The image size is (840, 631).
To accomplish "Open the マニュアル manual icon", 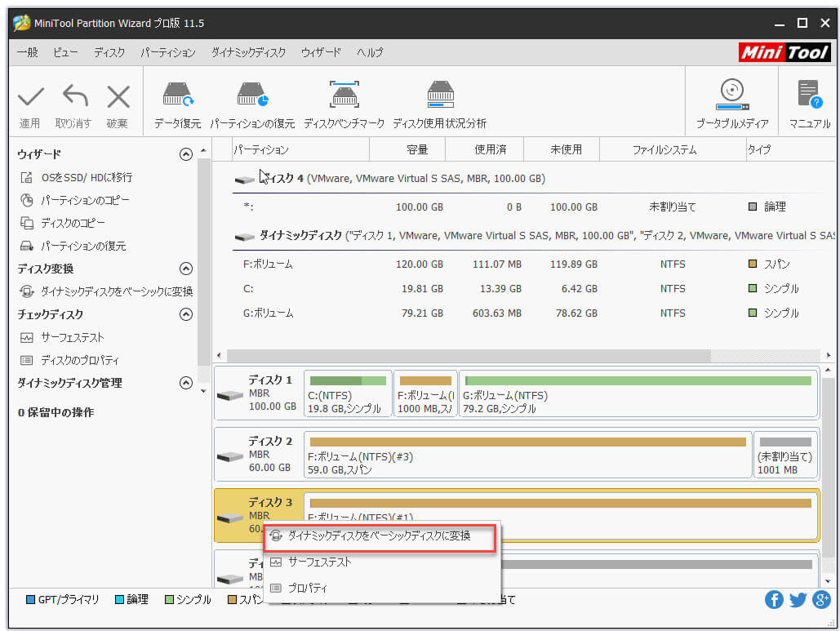I will pyautogui.click(x=809, y=97).
